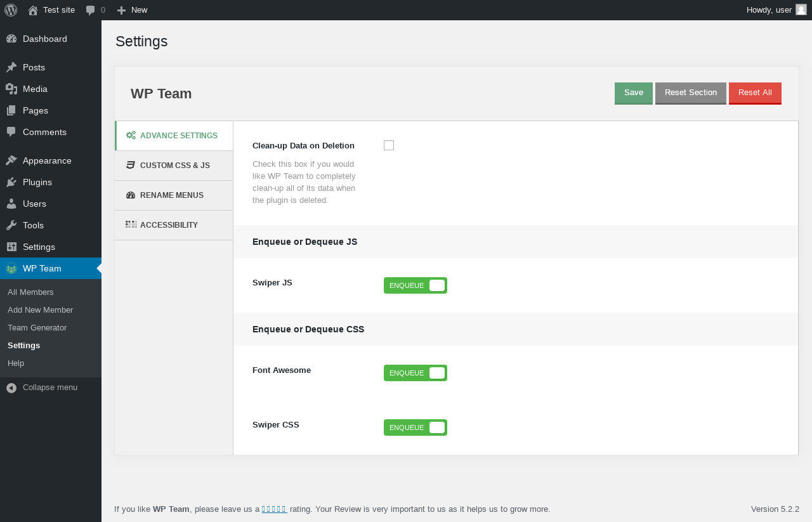The height and width of the screenshot is (522, 812).
Task: Toggle the Font Awesome enqueue switch
Action: [416, 373]
